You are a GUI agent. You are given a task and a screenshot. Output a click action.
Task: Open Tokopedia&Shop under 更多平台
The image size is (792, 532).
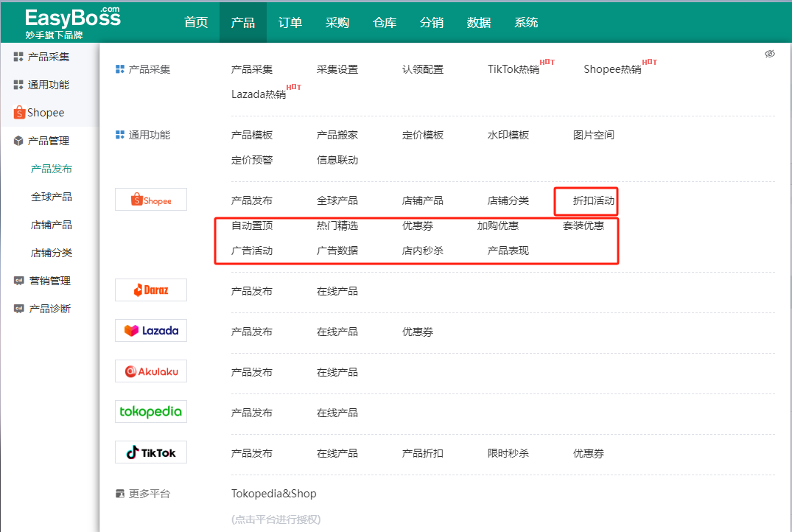click(x=274, y=494)
